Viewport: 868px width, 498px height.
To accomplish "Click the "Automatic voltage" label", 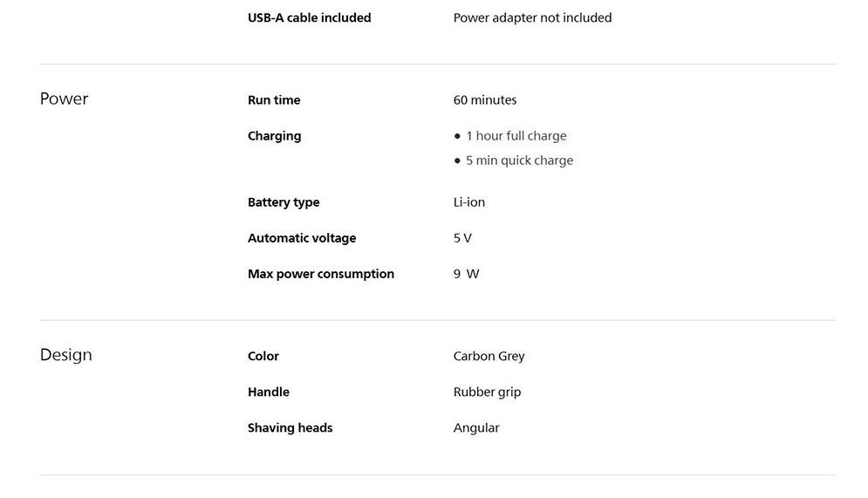I will tap(302, 238).
